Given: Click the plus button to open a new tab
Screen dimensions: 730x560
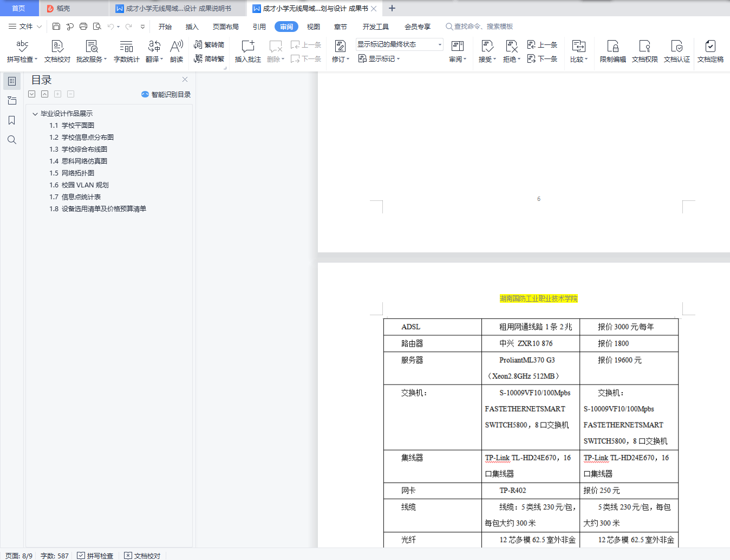Looking at the screenshot, I should pyautogui.click(x=392, y=8).
